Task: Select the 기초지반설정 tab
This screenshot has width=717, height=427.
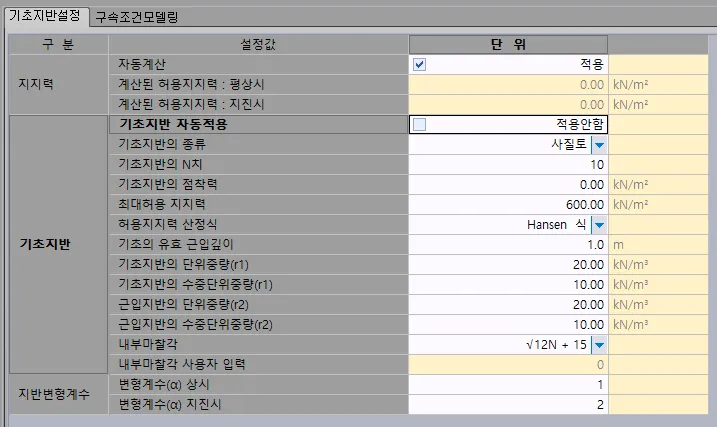Action: coord(45,16)
